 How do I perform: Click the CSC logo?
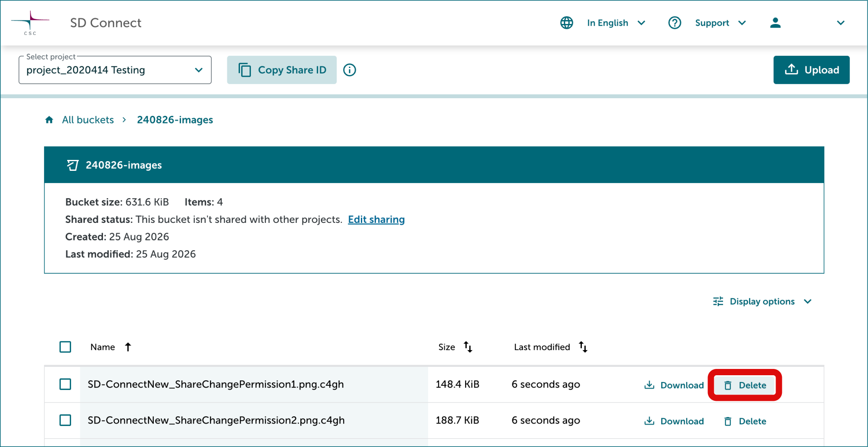(x=30, y=23)
